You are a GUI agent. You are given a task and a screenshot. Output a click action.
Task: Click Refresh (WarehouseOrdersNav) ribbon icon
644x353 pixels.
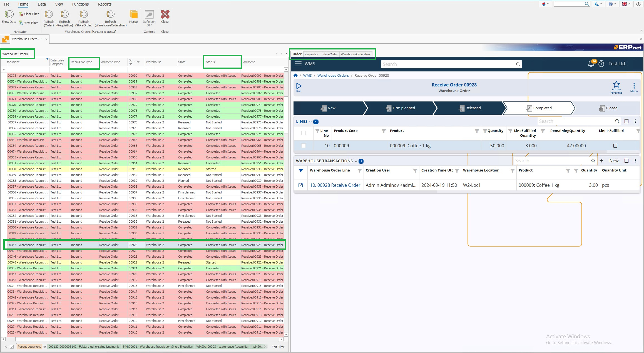(110, 14)
